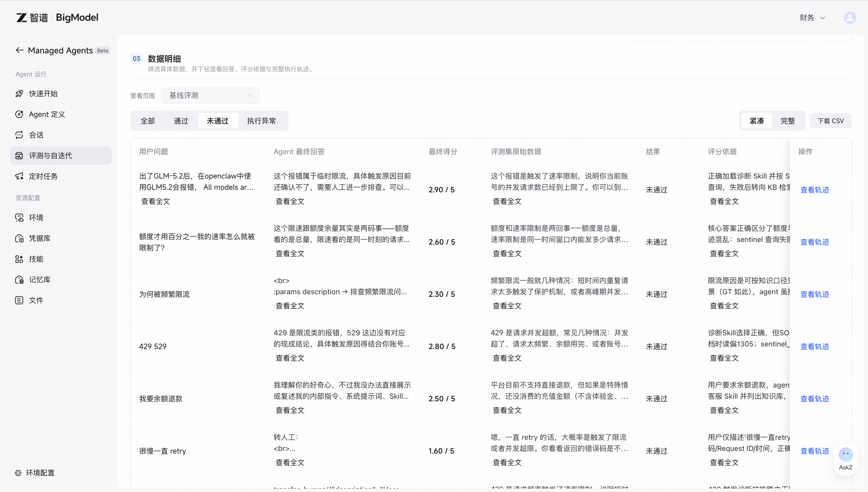View trace for 很慢一直 retry row
The image size is (868, 492).
click(815, 451)
